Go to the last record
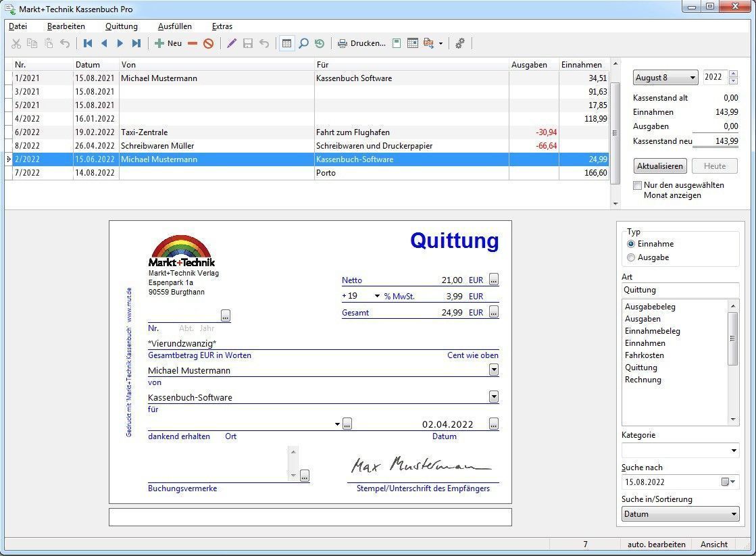This screenshot has width=756, height=556. [x=136, y=43]
